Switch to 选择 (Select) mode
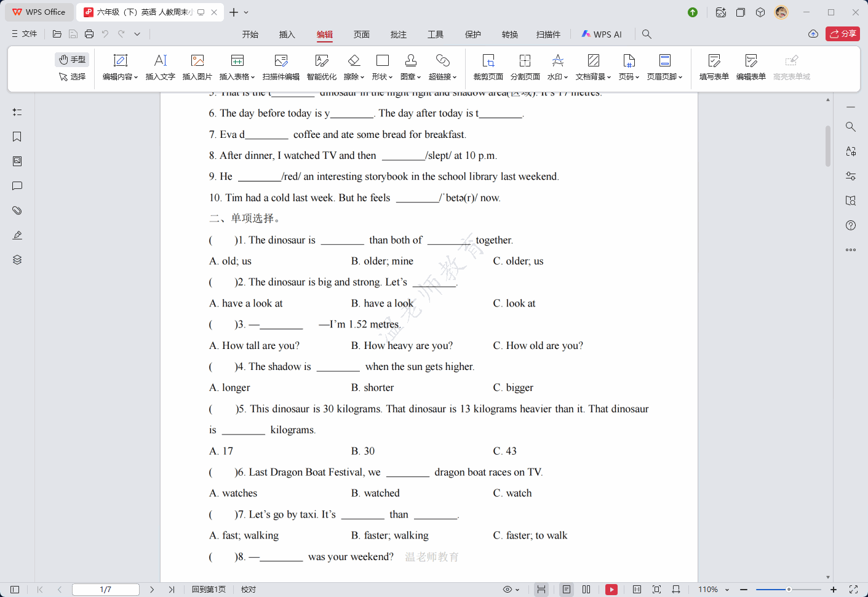 point(72,78)
